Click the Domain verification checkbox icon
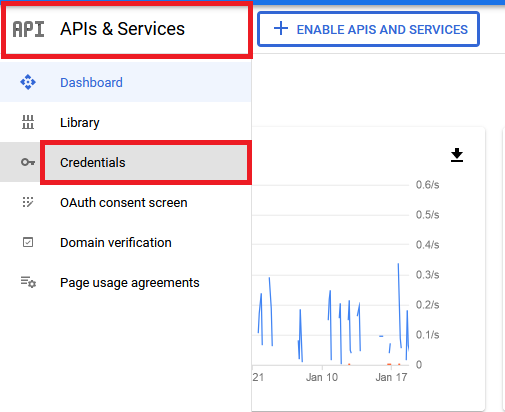The image size is (505, 412). pyautogui.click(x=28, y=242)
